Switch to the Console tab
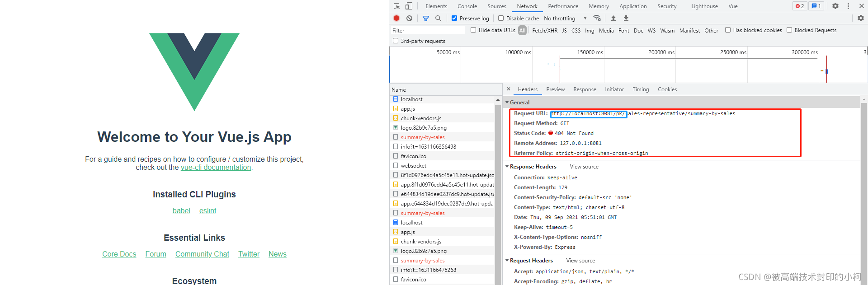 point(467,6)
